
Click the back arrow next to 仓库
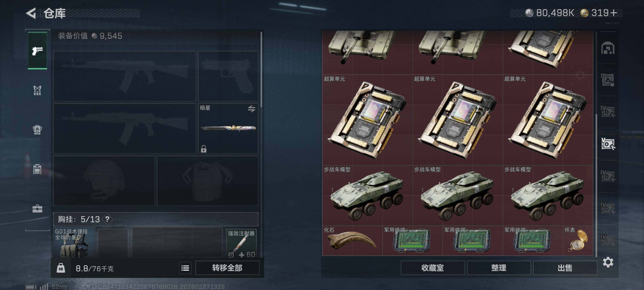pos(31,13)
